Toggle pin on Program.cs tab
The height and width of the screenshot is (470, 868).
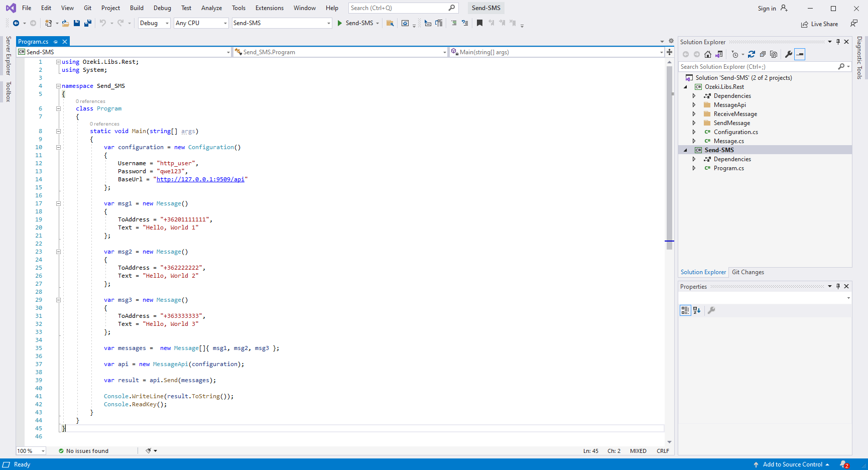(x=56, y=42)
